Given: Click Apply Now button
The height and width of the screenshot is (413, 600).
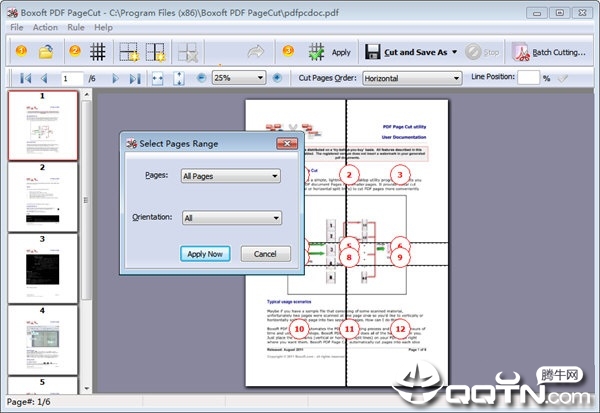Looking at the screenshot, I should click(205, 254).
